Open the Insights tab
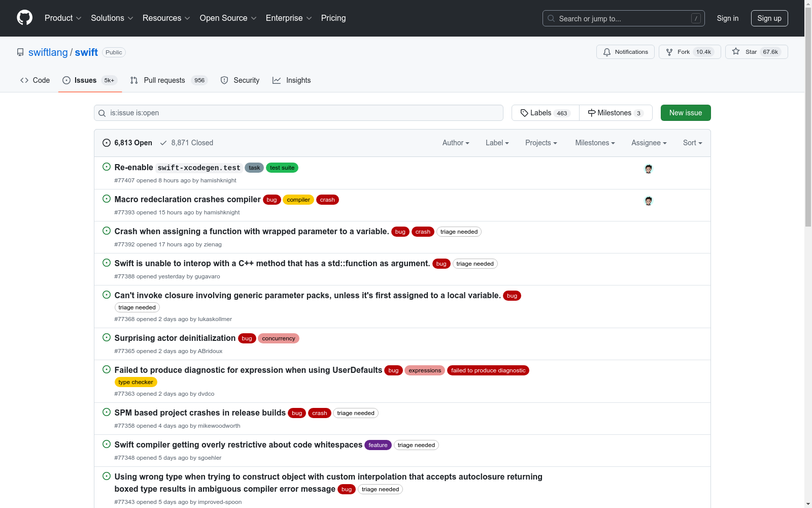The width and height of the screenshot is (812, 508). pyautogui.click(x=292, y=80)
